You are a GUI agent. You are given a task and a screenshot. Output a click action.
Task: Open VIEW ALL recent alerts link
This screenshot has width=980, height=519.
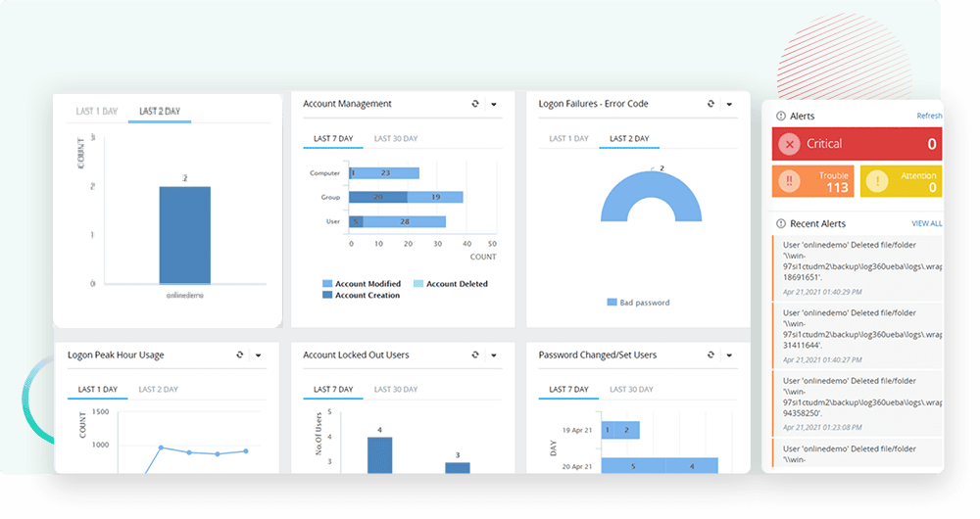click(927, 223)
